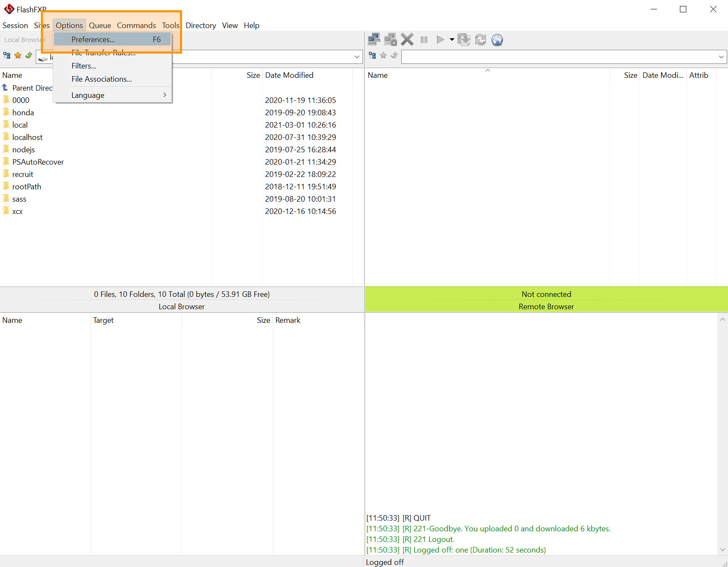
Task: Click the Connect computers icon in remote toolbar
Action: [x=374, y=40]
